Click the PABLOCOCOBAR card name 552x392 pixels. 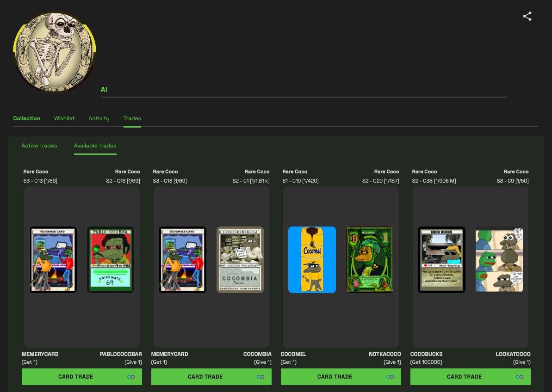[121, 354]
